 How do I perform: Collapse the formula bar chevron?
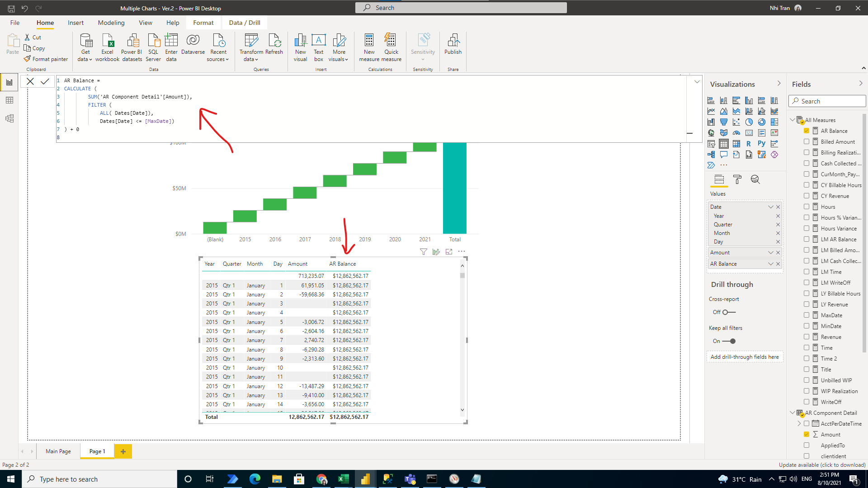pyautogui.click(x=697, y=82)
